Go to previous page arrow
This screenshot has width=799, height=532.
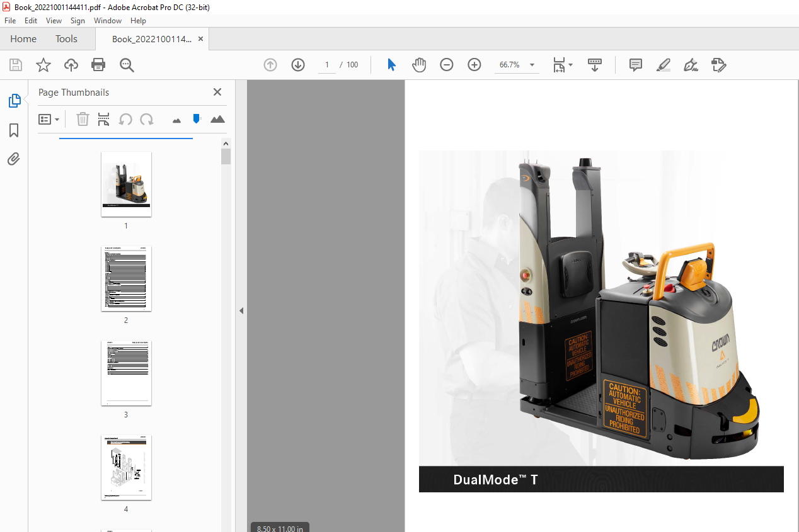pos(270,65)
